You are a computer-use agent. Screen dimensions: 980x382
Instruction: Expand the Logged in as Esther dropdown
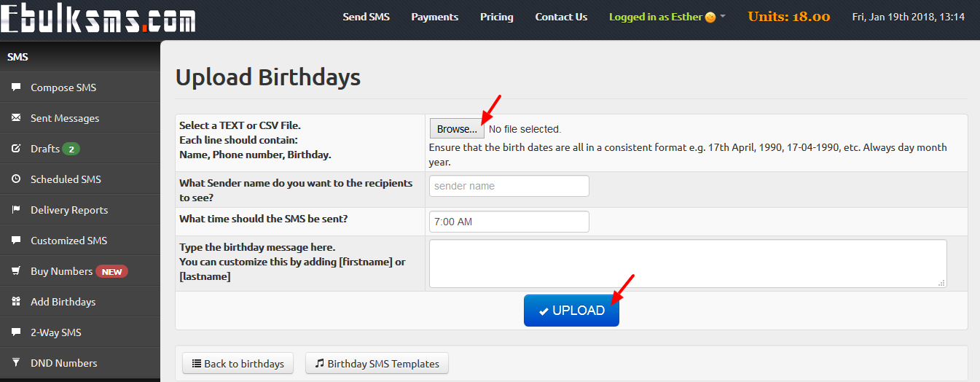pos(667,17)
